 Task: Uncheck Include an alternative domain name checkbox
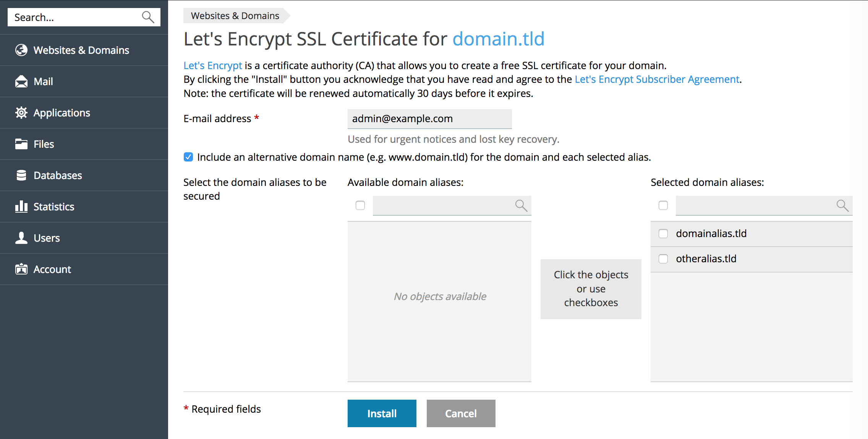pos(188,157)
